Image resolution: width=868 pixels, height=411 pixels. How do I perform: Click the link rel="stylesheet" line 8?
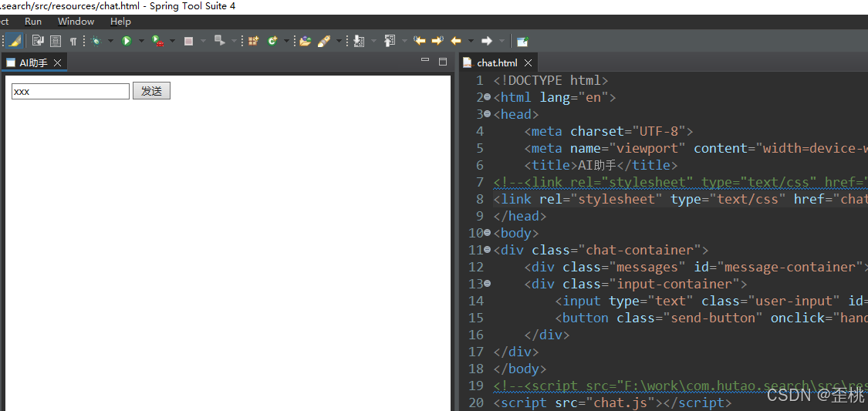[x=681, y=200]
